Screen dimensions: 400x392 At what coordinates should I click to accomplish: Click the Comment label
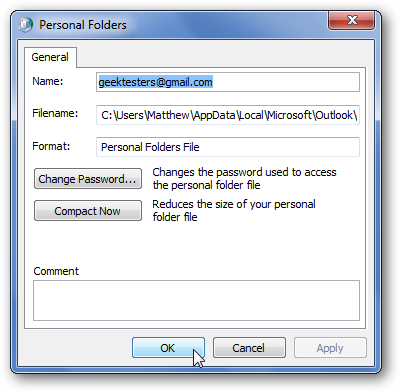click(x=56, y=271)
